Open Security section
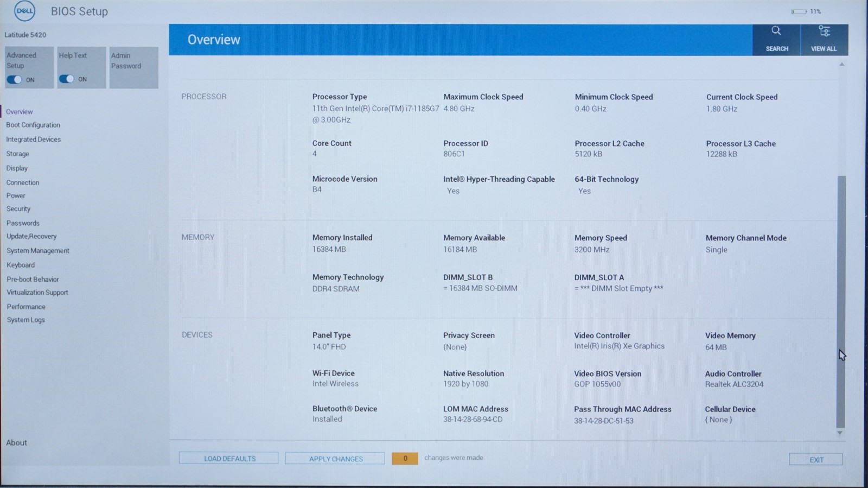Image resolution: width=868 pixels, height=488 pixels. coord(18,209)
